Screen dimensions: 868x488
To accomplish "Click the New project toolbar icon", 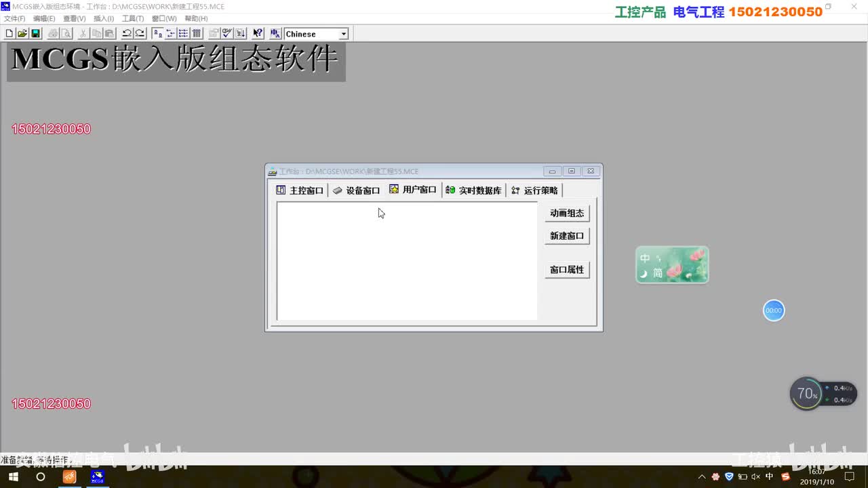I will click(x=9, y=33).
